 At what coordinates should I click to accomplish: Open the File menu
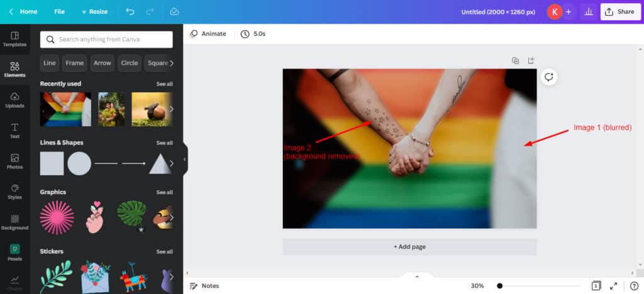pyautogui.click(x=60, y=11)
